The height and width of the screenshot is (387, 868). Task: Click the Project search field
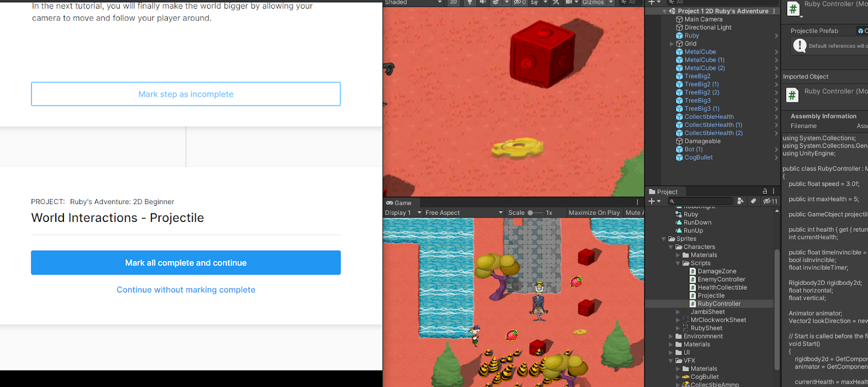point(700,201)
